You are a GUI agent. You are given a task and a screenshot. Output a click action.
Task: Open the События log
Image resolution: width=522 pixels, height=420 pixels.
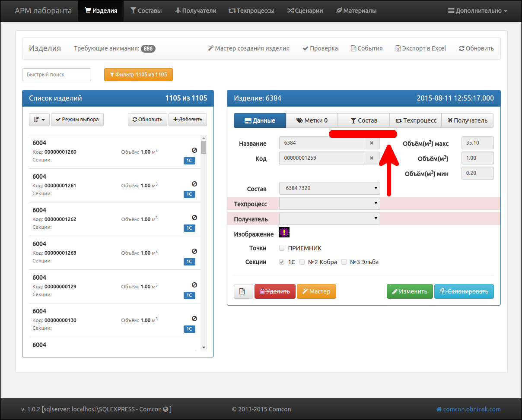[366, 48]
